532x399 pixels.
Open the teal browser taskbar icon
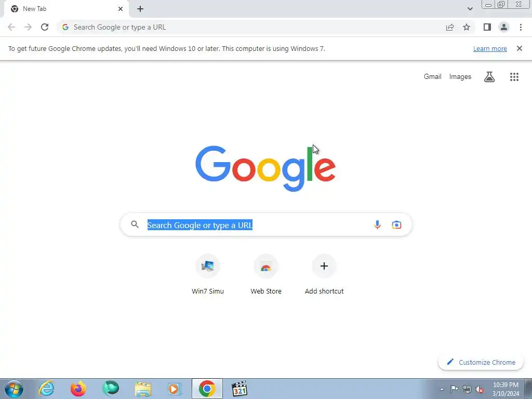111,389
